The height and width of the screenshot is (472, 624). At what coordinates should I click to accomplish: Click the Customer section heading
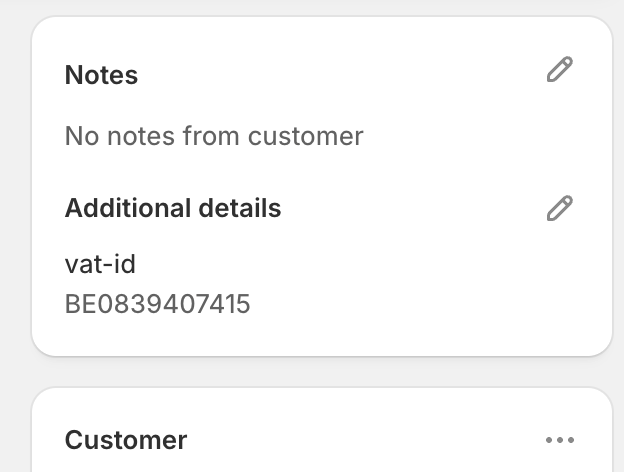[125, 440]
